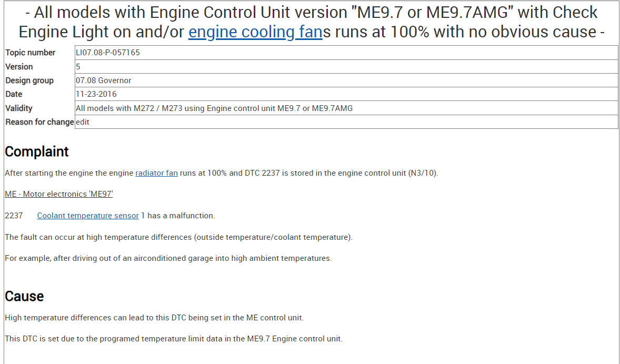The image size is (620, 364).
Task: Select the "edit" reason for change value
Action: [x=83, y=122]
